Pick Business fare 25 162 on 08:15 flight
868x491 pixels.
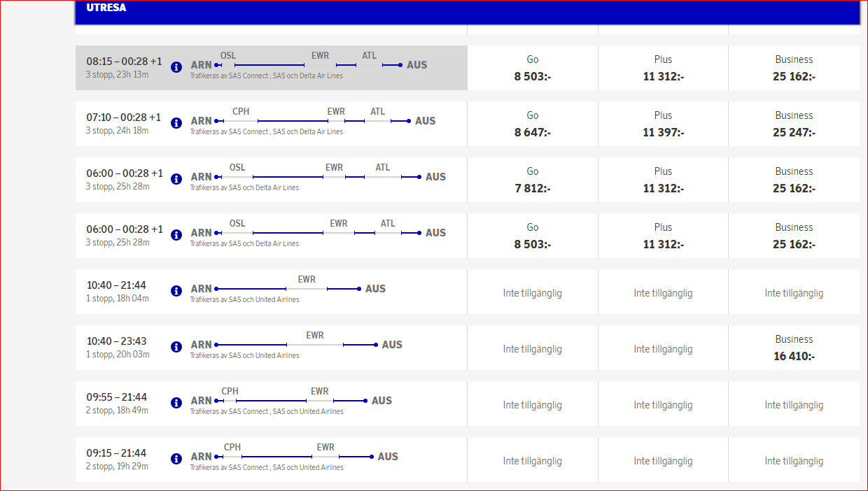point(794,69)
